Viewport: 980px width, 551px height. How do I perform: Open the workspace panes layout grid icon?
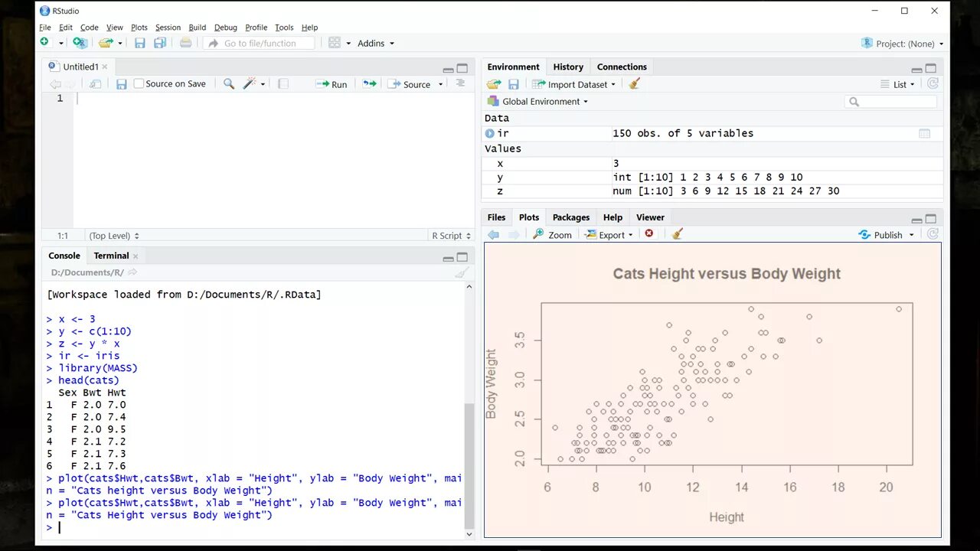[x=335, y=44]
